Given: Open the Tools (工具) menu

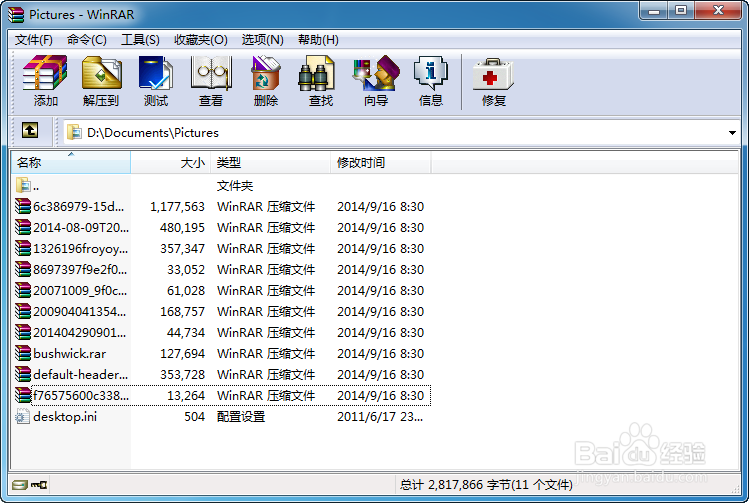Looking at the screenshot, I should [140, 40].
